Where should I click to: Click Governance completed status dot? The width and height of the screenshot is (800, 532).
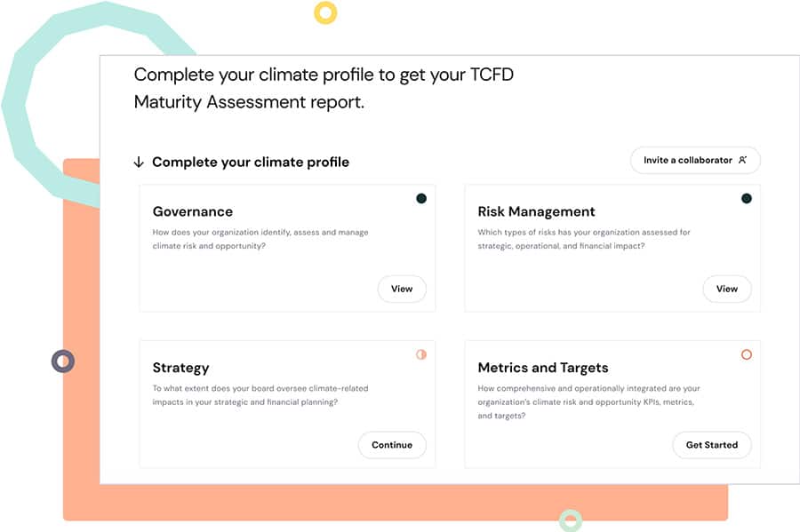click(x=421, y=198)
